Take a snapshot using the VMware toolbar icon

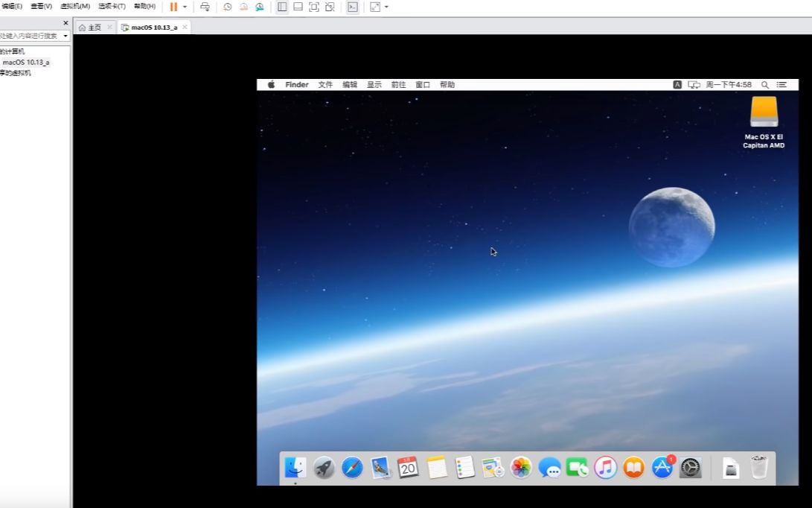(228, 7)
